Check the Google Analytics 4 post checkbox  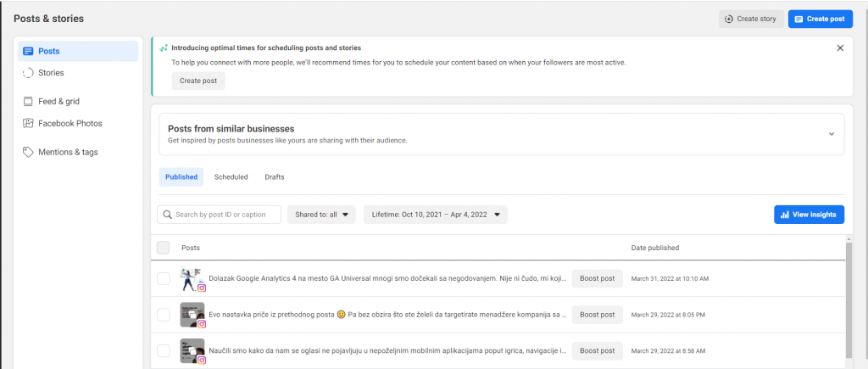[164, 279]
